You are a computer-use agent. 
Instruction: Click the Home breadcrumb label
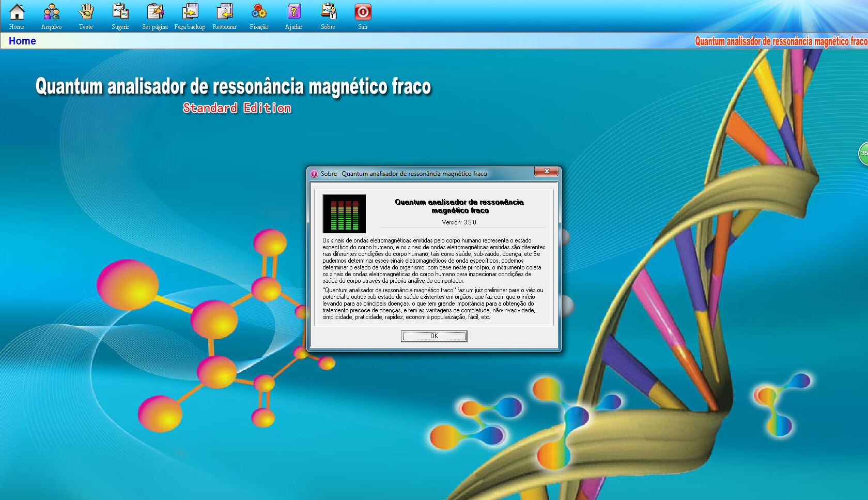tap(22, 41)
